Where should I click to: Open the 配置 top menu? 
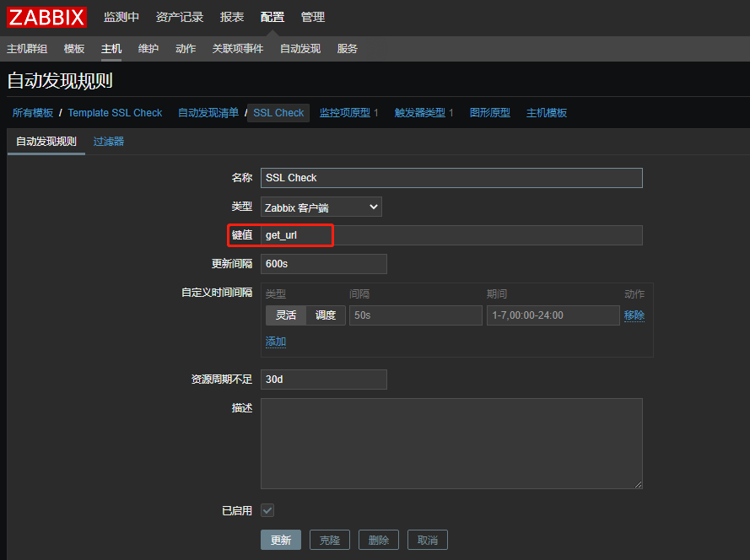click(272, 17)
